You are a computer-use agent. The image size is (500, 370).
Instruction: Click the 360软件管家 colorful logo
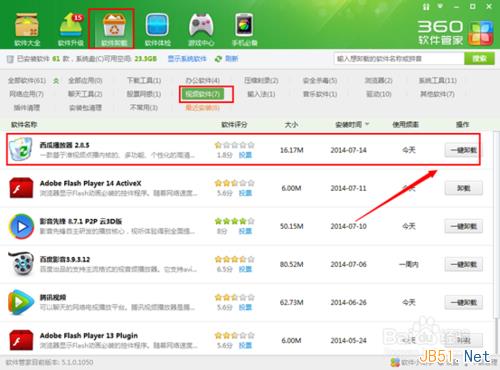click(x=480, y=33)
